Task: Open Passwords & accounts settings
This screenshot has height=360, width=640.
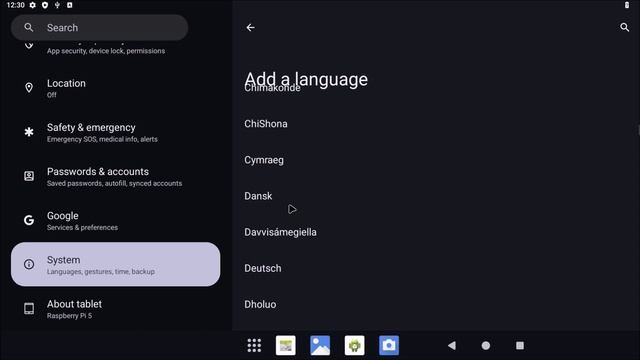Action: [116, 176]
